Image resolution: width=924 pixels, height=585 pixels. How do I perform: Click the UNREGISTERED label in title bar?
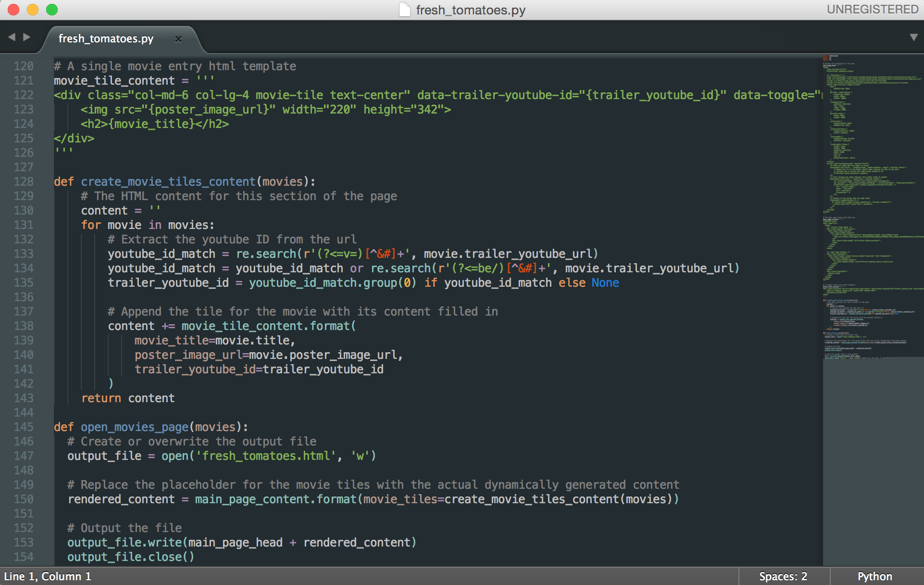pos(872,10)
